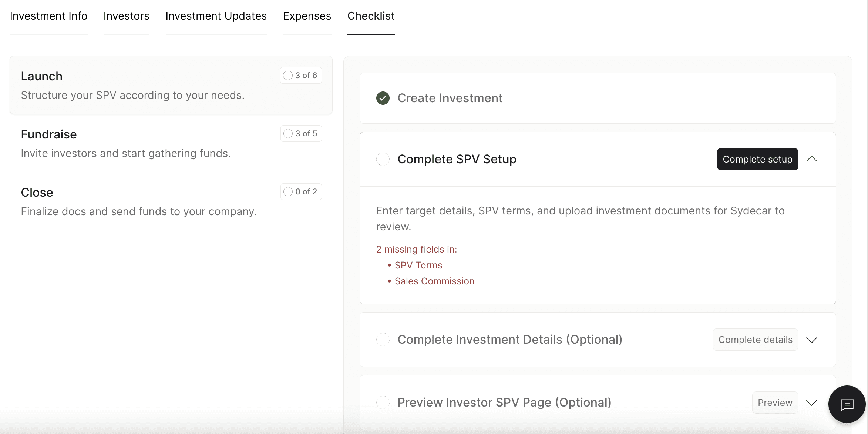This screenshot has height=434, width=868.
Task: Toggle Complete Investment Details status circle
Action: click(x=383, y=340)
